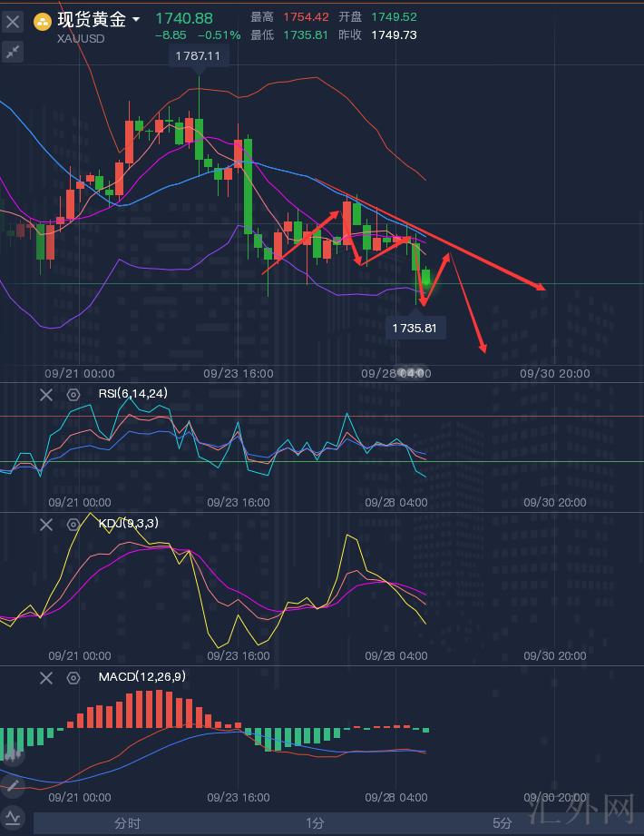
Task: Remove the MACD indicator panel
Action: click(x=46, y=678)
